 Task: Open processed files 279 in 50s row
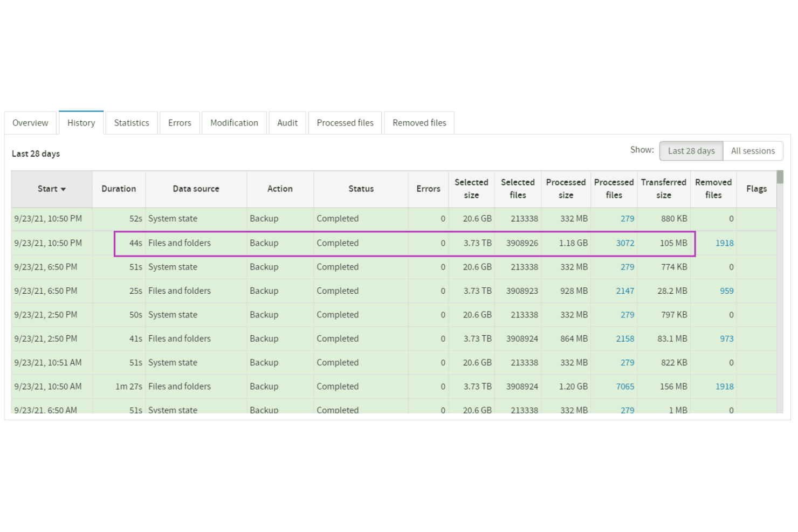point(627,315)
